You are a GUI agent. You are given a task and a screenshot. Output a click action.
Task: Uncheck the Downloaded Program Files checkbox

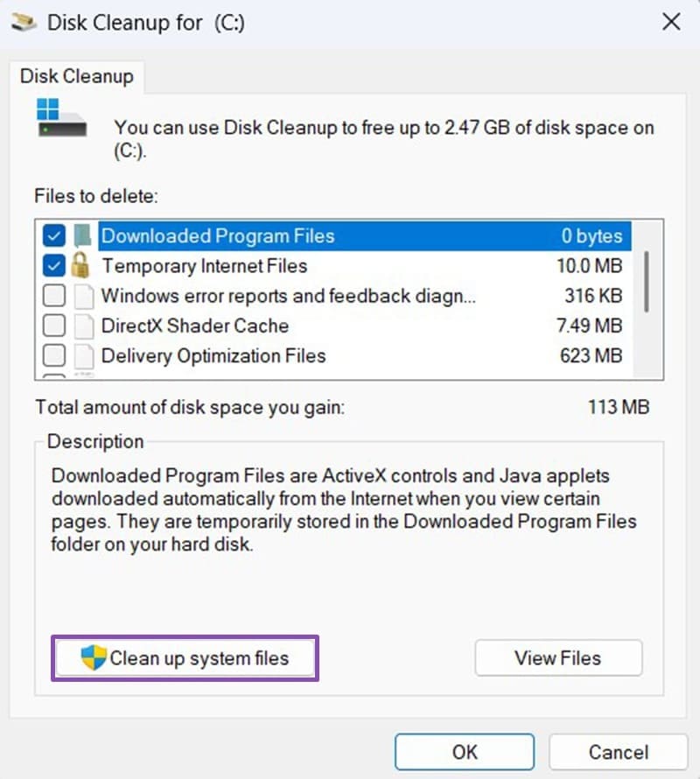point(54,235)
